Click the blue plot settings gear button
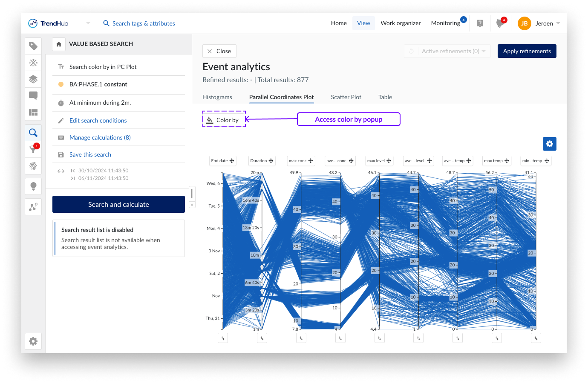Screen dimensions: 588x383 click(x=549, y=144)
